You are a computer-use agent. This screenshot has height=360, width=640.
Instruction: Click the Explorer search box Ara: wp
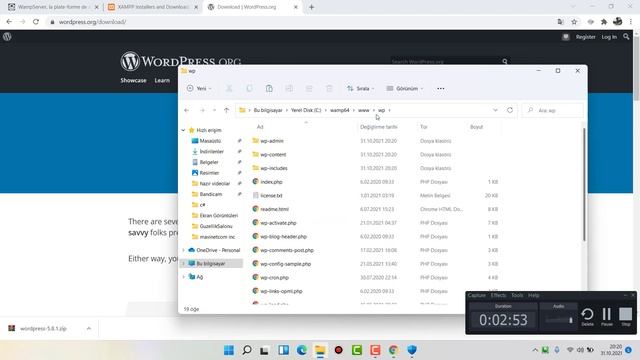pyautogui.click(x=553, y=110)
